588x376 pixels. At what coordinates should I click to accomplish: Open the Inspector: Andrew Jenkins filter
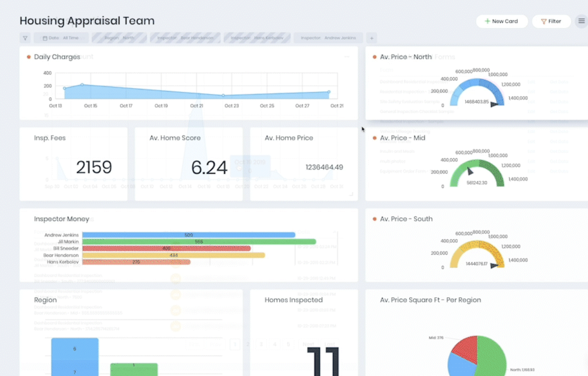(328, 38)
